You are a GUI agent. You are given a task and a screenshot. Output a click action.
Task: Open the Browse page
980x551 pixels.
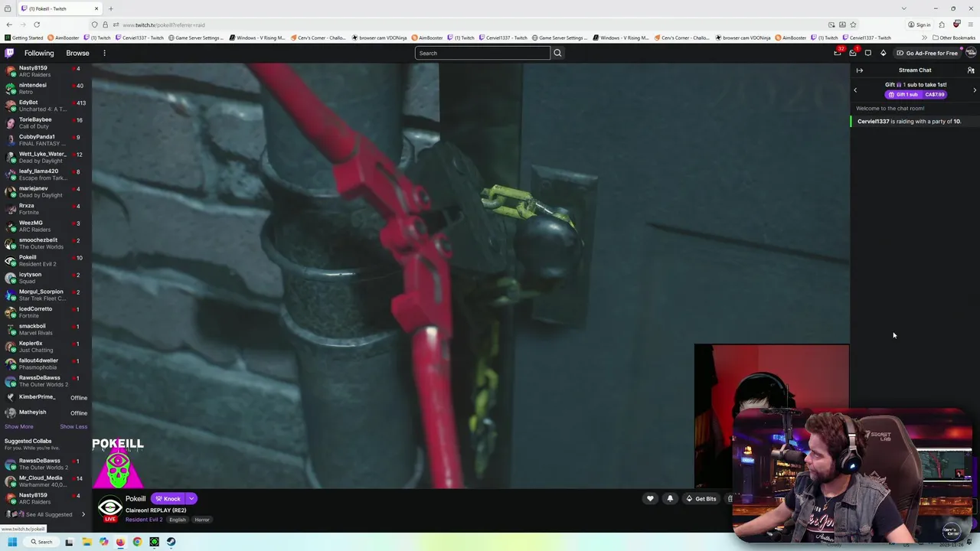[77, 53]
